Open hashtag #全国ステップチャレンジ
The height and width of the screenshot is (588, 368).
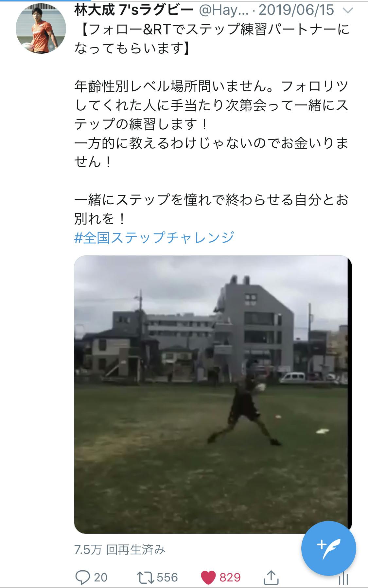(154, 238)
